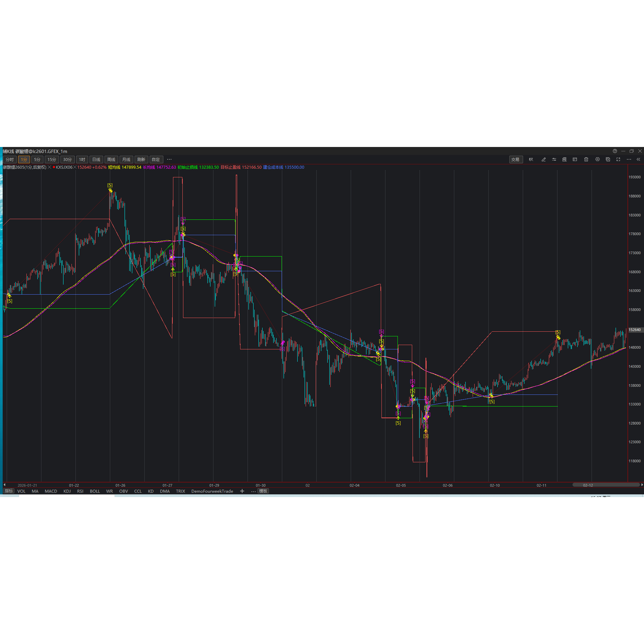Expand more indicators ellipsis in bottom bar
Screen dimensions: 644x644
[253, 491]
